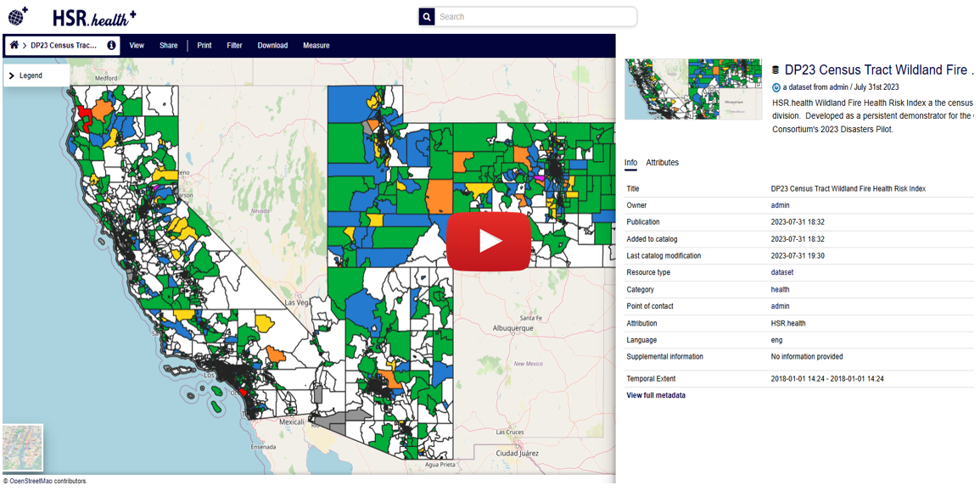Select the Info tab
980x502 pixels.
tap(630, 162)
